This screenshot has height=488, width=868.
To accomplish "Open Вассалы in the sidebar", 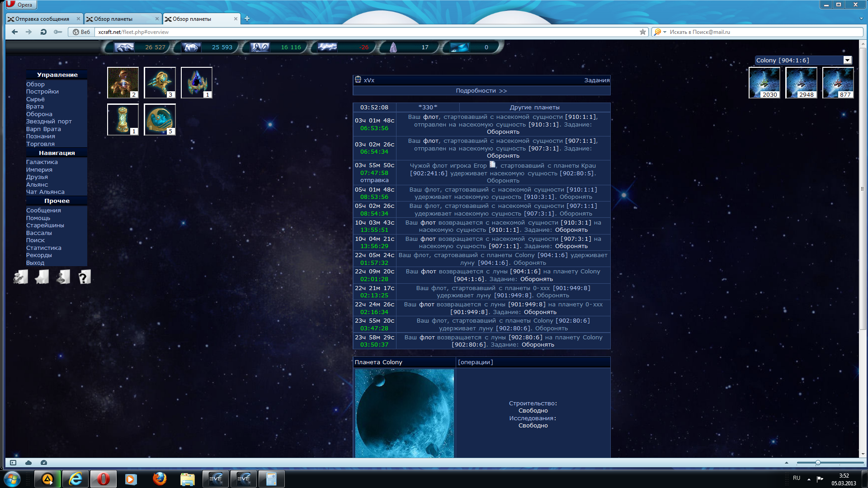I will [x=39, y=233].
